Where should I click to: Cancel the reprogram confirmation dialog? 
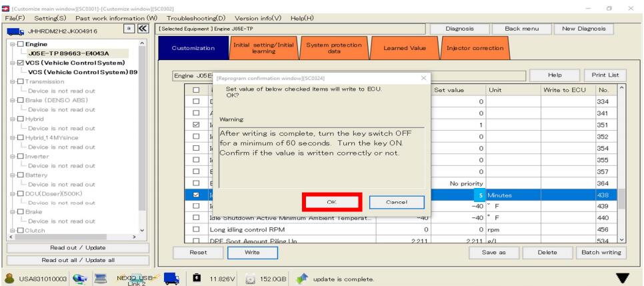[397, 202]
